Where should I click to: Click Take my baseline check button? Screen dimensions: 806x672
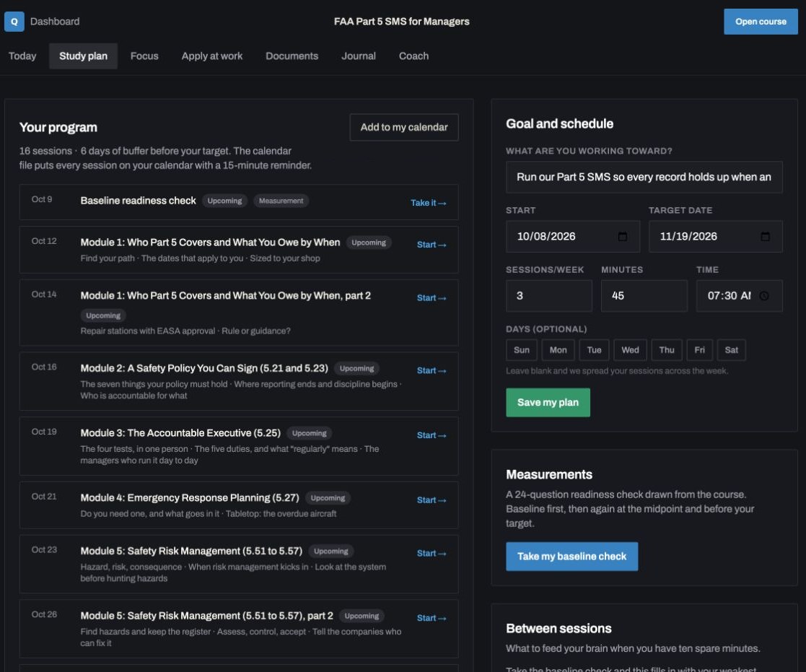pos(572,557)
